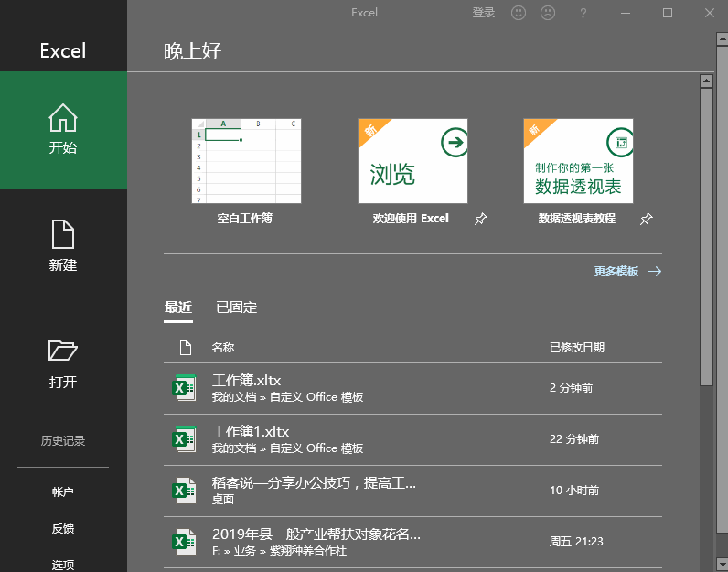The height and width of the screenshot is (572, 728).
Task: Click the 桌面 location under 稻客说 file
Action: click(223, 500)
